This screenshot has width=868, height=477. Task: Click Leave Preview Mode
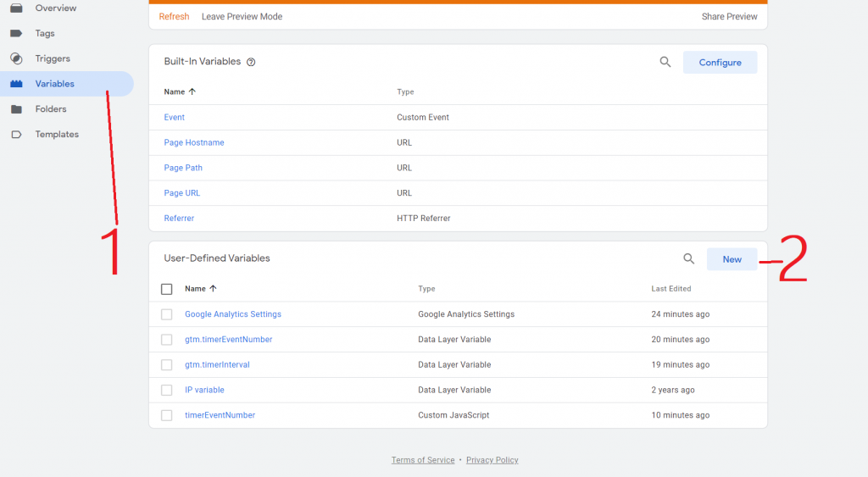pos(242,17)
